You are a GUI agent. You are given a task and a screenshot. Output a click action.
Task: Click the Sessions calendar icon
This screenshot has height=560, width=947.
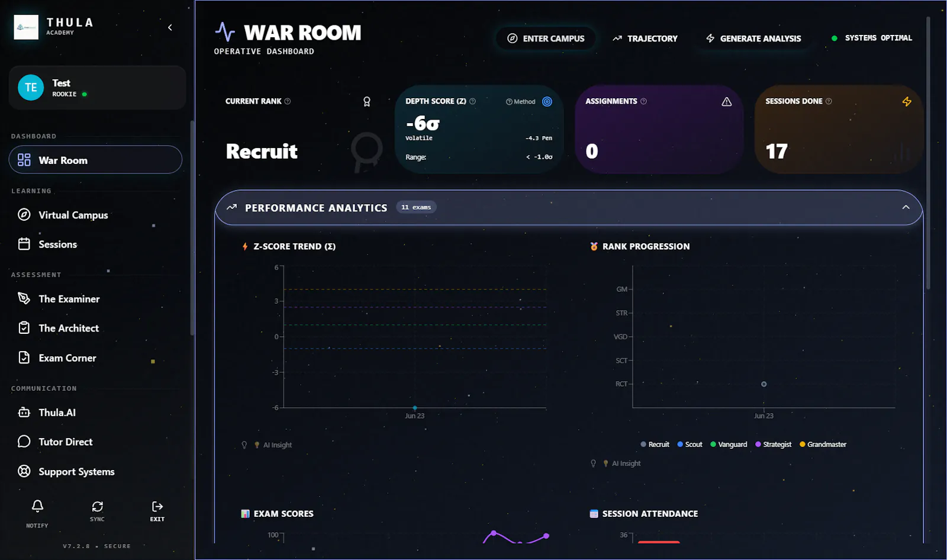pyautogui.click(x=24, y=244)
